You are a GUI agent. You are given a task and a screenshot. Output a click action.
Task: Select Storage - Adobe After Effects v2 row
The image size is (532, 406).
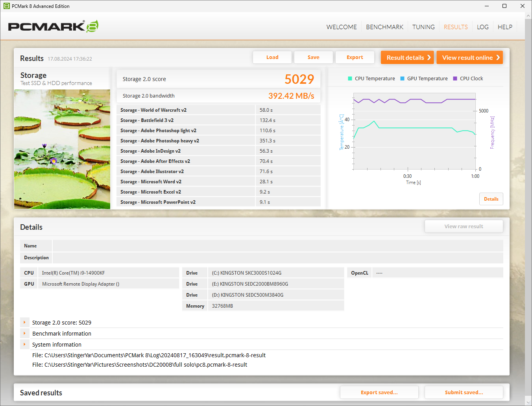pyautogui.click(x=218, y=161)
